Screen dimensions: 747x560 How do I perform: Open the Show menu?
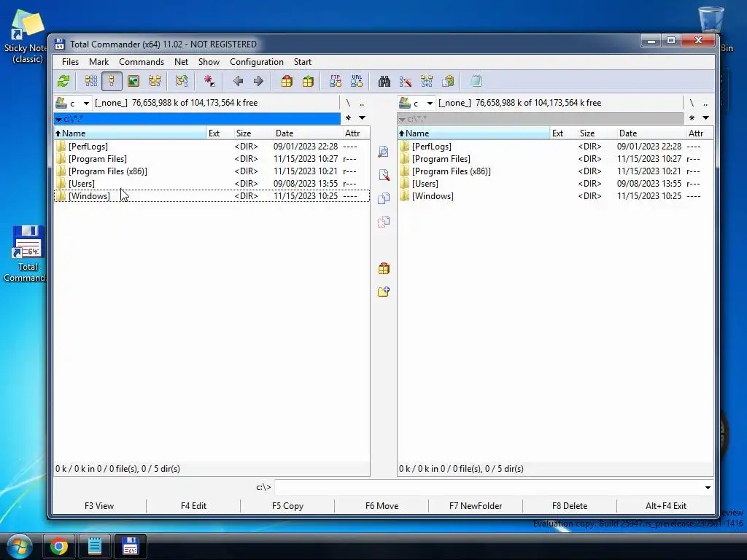pos(209,62)
